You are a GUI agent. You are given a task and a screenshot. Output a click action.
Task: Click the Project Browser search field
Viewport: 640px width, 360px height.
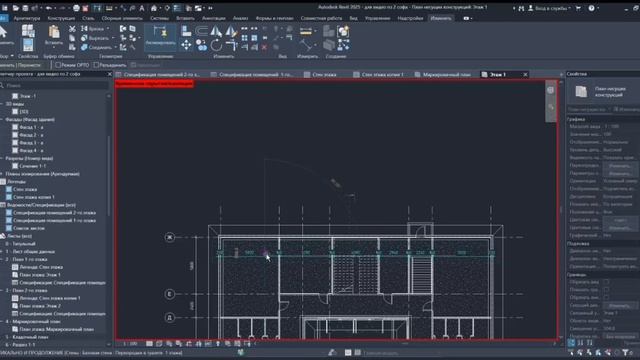(56, 86)
